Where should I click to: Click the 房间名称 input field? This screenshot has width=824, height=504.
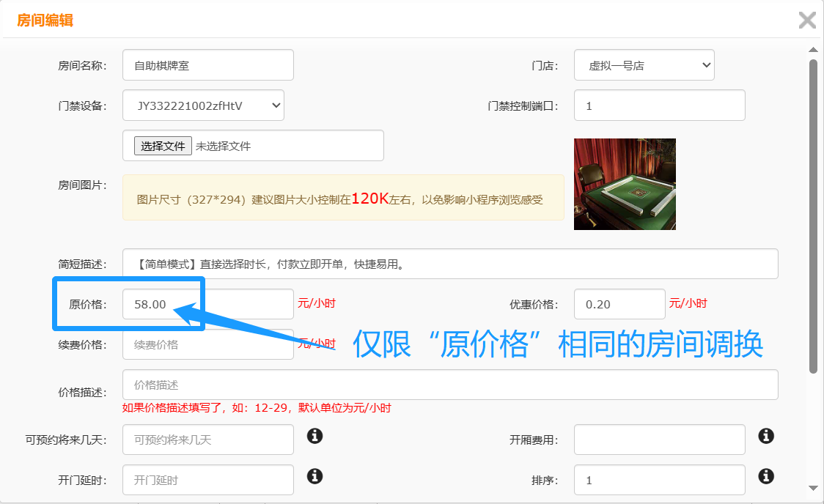(208, 65)
